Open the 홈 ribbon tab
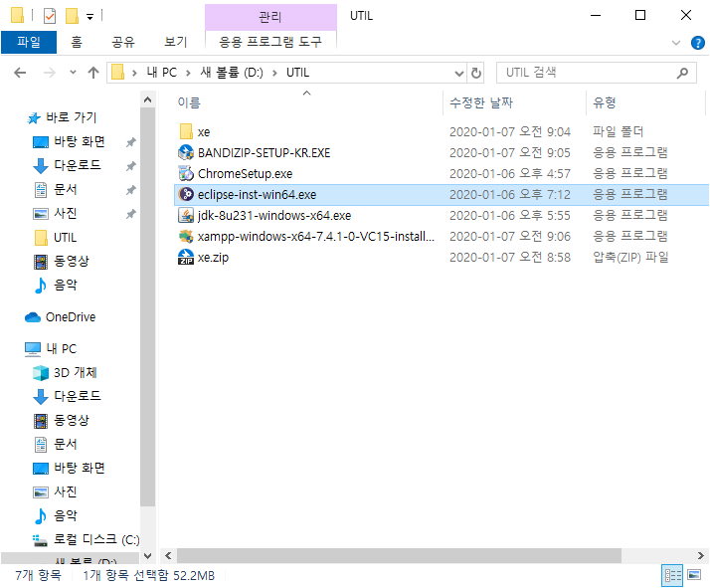The width and height of the screenshot is (710, 588). (x=76, y=42)
